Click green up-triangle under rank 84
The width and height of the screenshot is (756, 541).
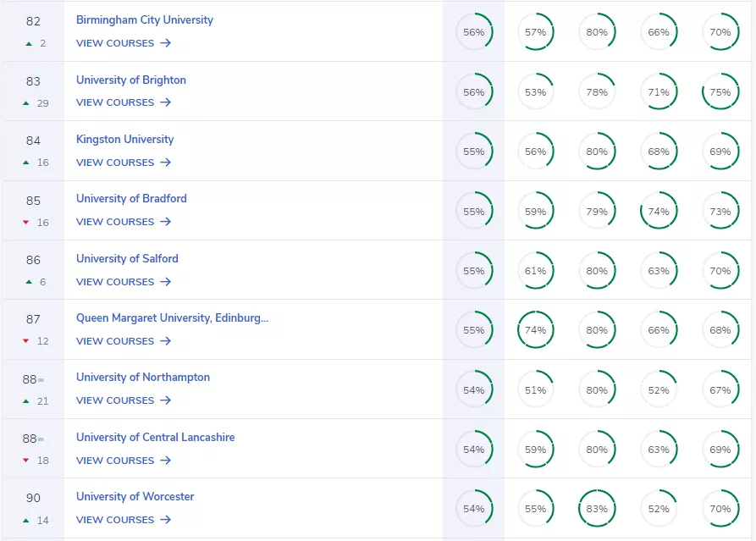pos(27,163)
